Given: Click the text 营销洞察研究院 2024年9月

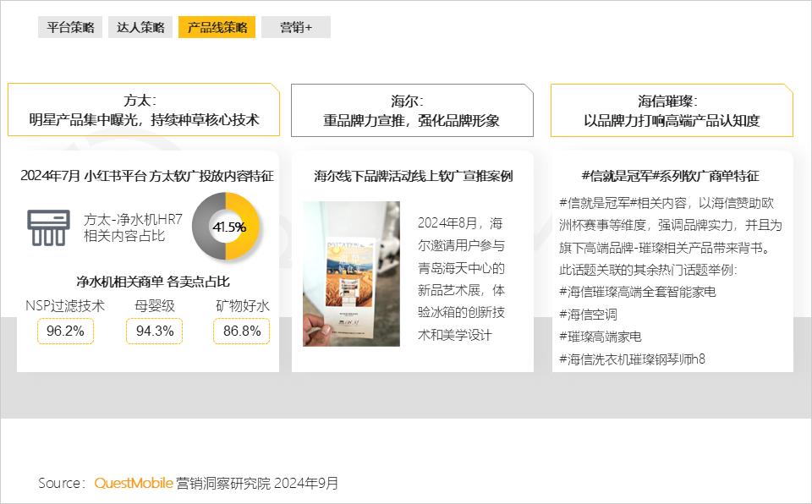Looking at the screenshot, I should [x=257, y=483].
